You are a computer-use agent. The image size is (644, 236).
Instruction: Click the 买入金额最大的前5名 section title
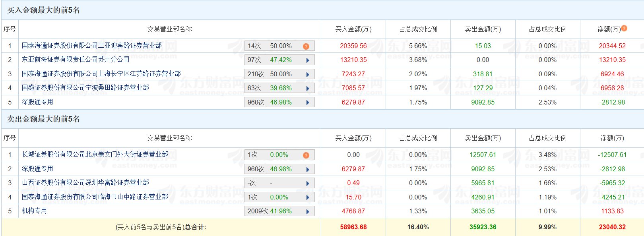(x=44, y=10)
